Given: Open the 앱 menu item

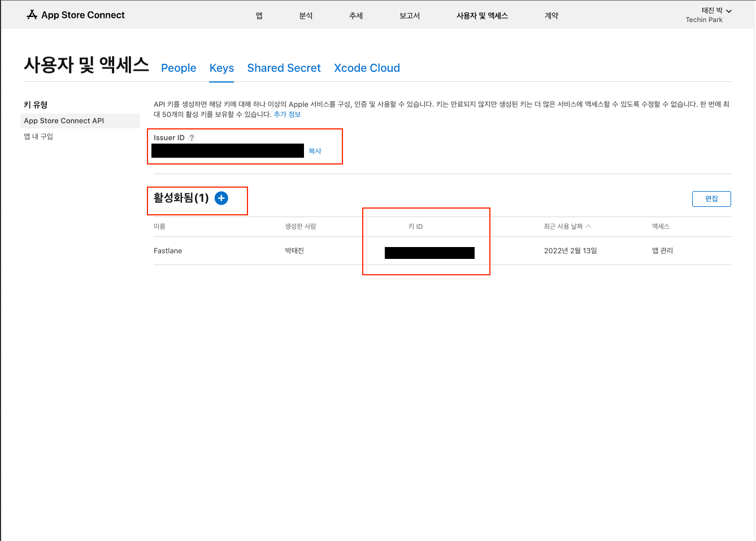Looking at the screenshot, I should (259, 16).
